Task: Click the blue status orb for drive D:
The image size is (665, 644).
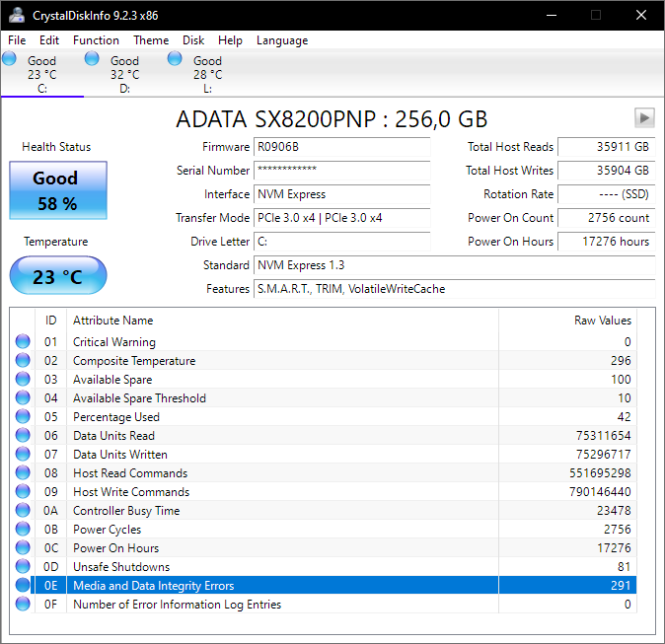Action: tap(92, 58)
